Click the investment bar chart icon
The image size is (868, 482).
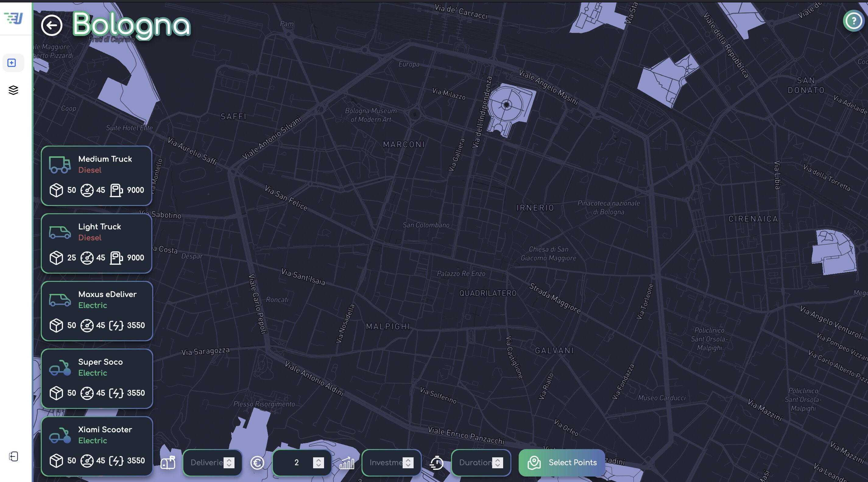[347, 463]
